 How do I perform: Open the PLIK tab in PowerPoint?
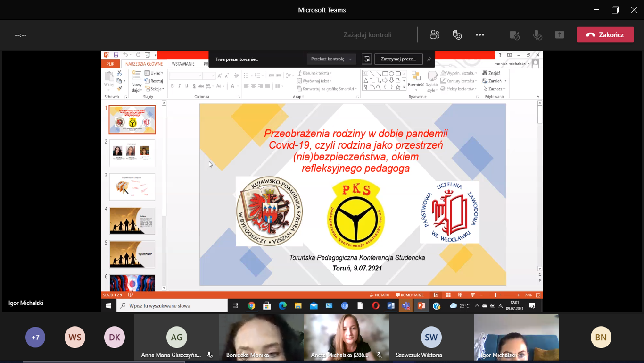110,64
